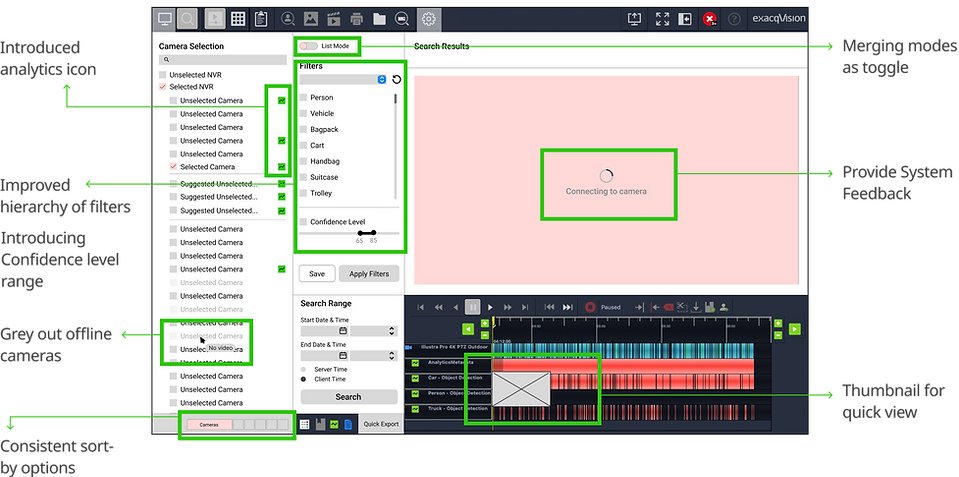Image resolution: width=959 pixels, height=477 pixels.
Task: Click the Start Date calendar icon
Action: (343, 331)
